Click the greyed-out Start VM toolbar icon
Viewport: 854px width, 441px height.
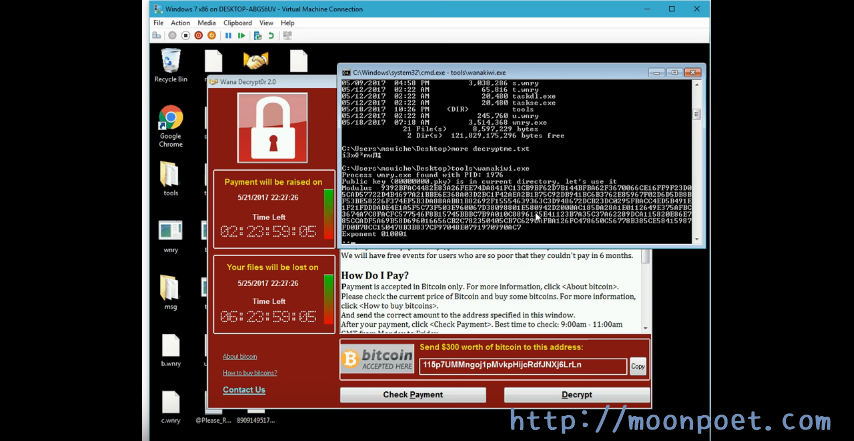click(x=172, y=35)
